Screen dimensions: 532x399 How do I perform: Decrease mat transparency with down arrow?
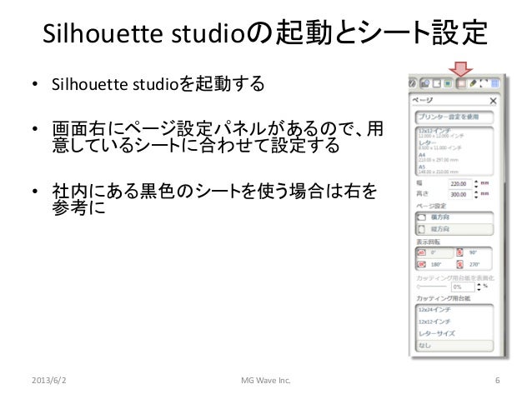(479, 289)
